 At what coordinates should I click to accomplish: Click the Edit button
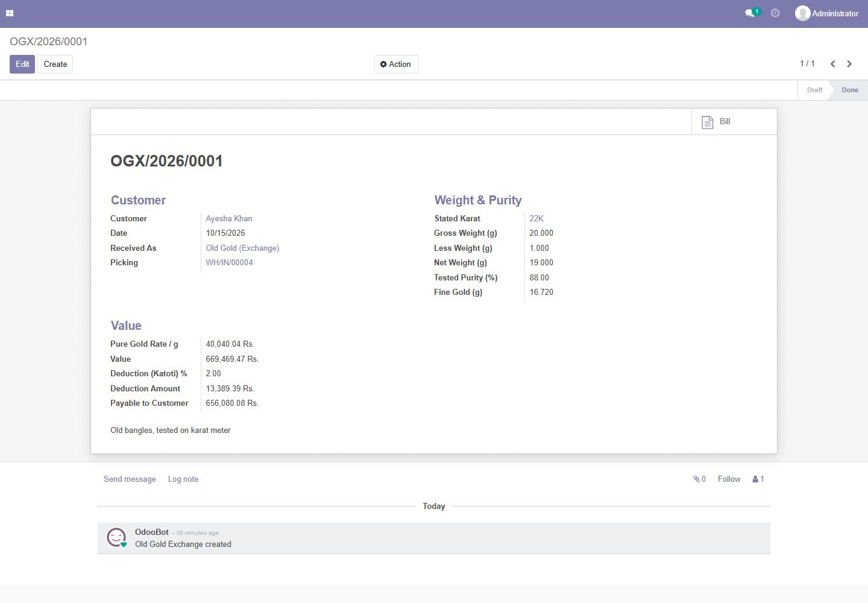pos(22,65)
